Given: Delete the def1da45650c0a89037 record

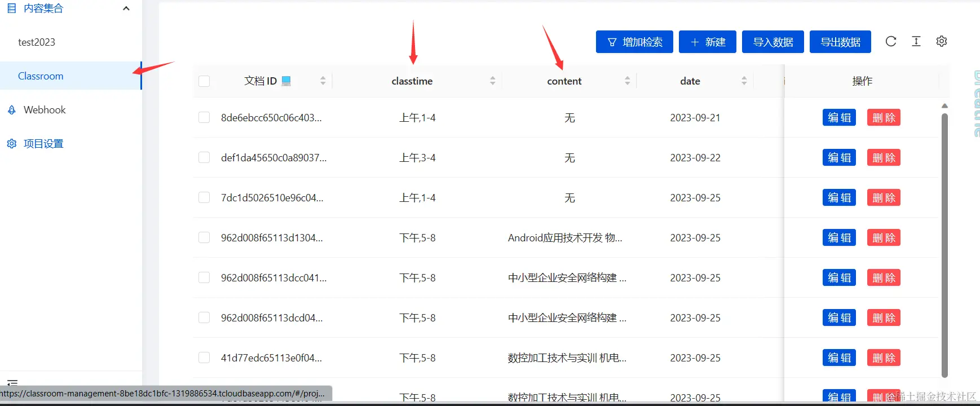Looking at the screenshot, I should (884, 157).
